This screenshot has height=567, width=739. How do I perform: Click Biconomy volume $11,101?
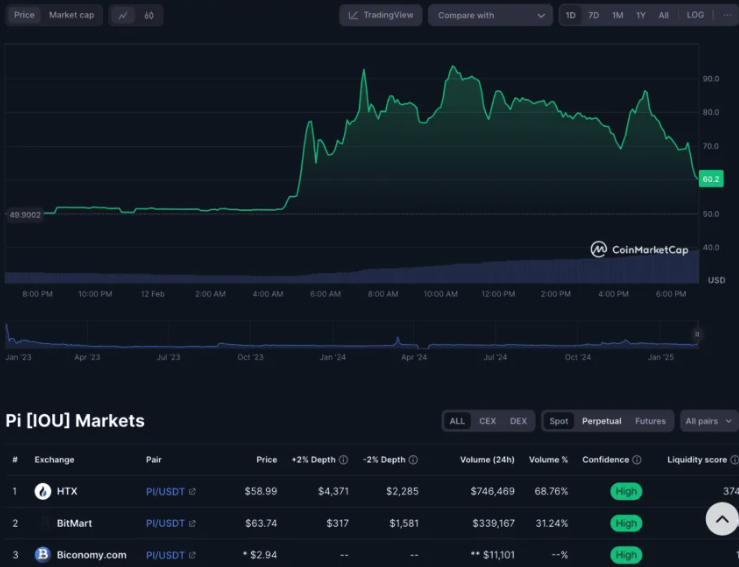pyautogui.click(x=493, y=555)
